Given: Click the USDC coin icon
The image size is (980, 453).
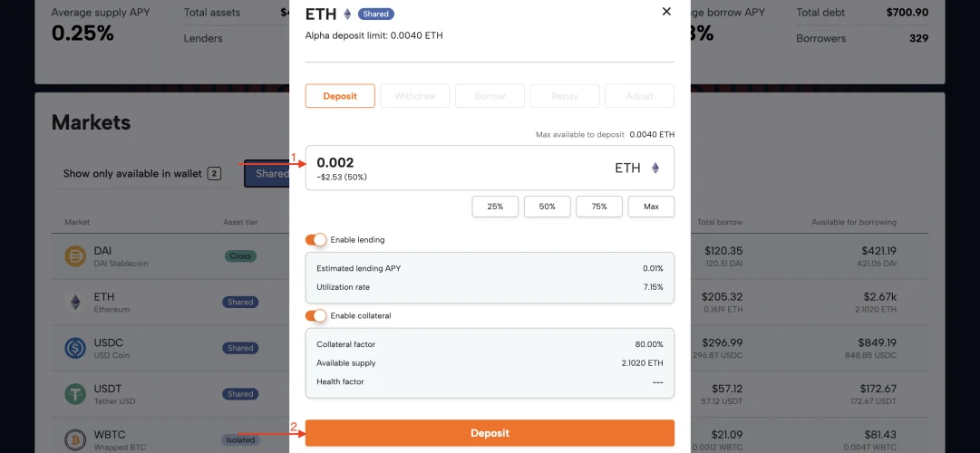Looking at the screenshot, I should click(x=75, y=348).
